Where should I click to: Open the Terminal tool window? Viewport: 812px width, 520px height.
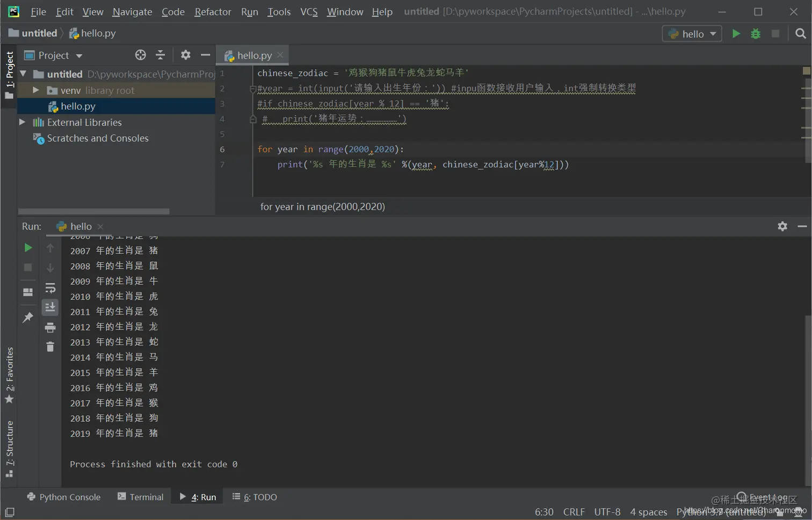coord(140,497)
